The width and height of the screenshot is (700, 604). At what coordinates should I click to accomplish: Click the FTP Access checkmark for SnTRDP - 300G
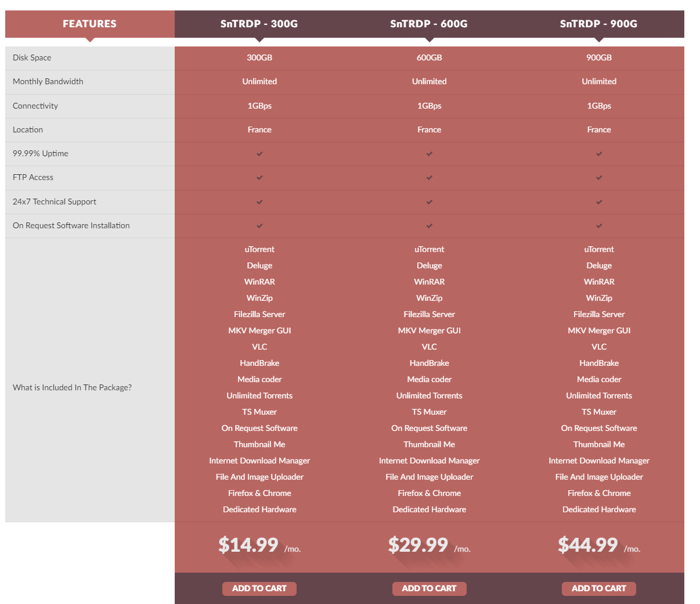click(x=259, y=178)
